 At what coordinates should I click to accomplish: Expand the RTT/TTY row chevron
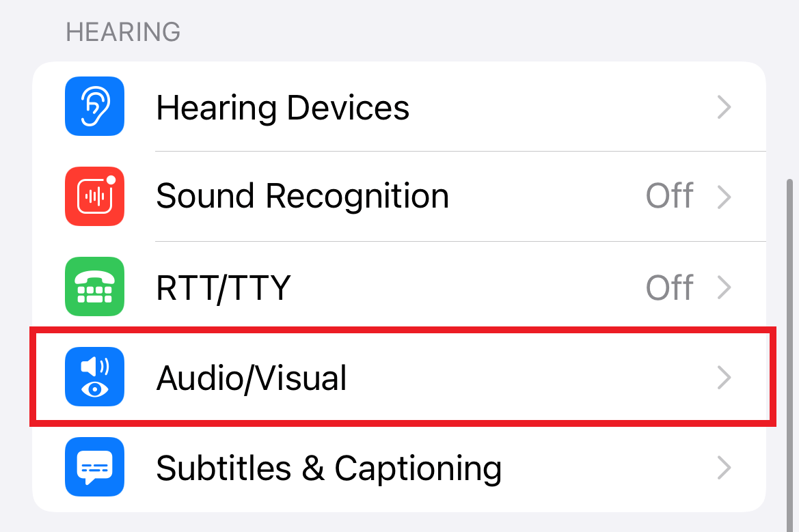tap(724, 287)
